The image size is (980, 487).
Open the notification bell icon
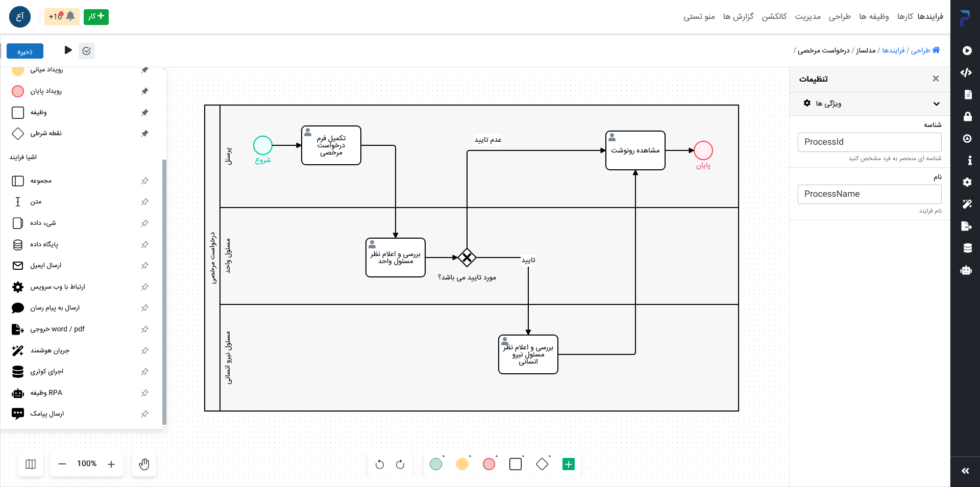pos(70,16)
